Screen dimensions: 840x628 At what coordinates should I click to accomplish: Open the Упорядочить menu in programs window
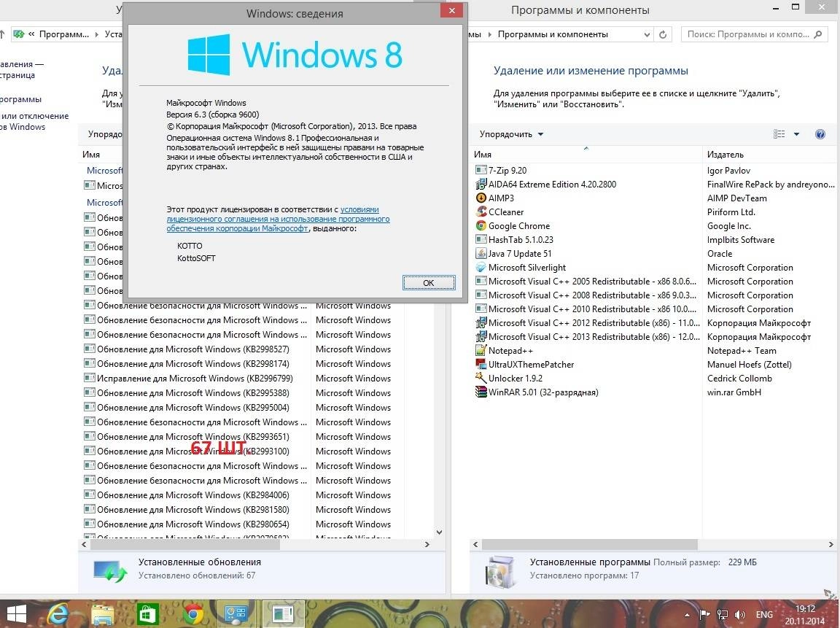point(512,134)
